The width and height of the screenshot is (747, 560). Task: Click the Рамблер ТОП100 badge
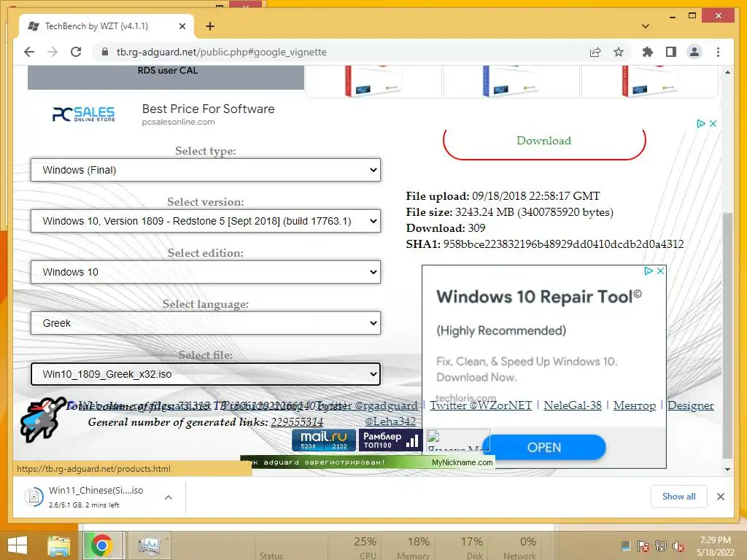(x=391, y=440)
